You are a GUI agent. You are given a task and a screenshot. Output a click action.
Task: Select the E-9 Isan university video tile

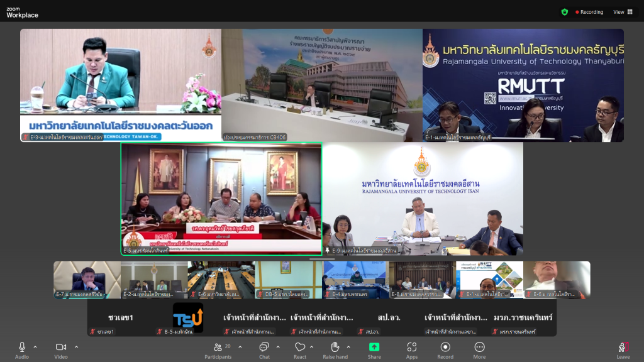coord(423,199)
